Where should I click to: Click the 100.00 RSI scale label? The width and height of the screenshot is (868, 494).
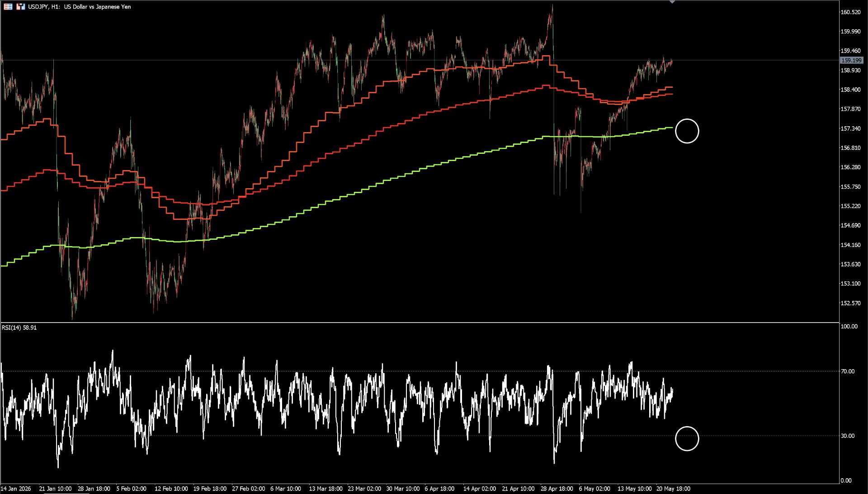click(x=849, y=327)
